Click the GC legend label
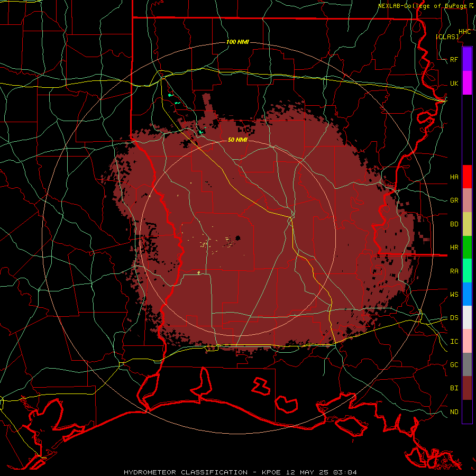Image resolution: width=476 pixels, height=476 pixels. (x=454, y=365)
